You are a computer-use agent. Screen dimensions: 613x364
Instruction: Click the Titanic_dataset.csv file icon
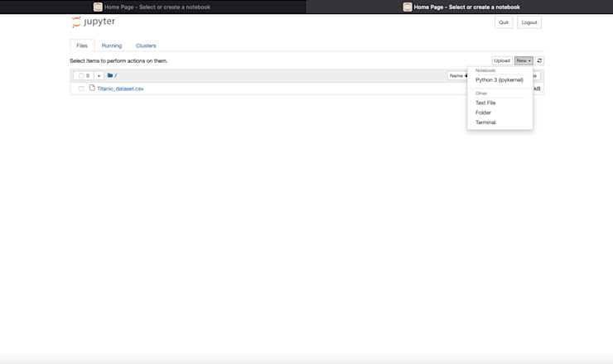tap(92, 88)
